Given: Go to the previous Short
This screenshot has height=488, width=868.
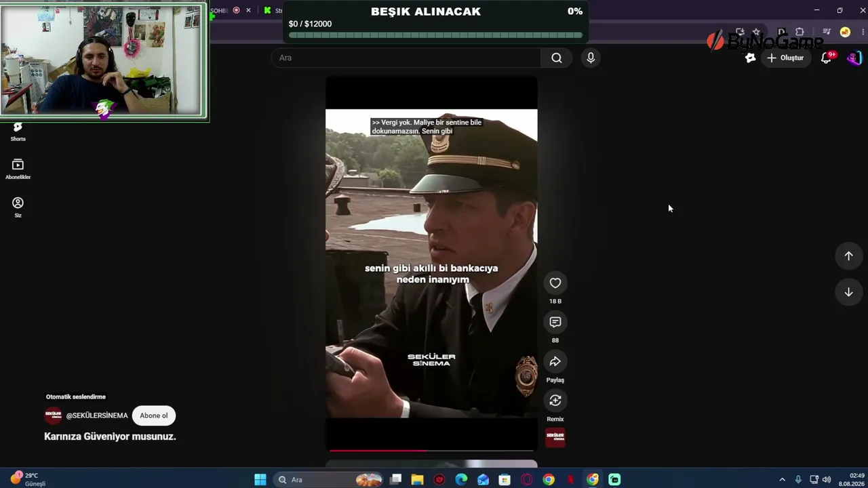Looking at the screenshot, I should [848, 256].
